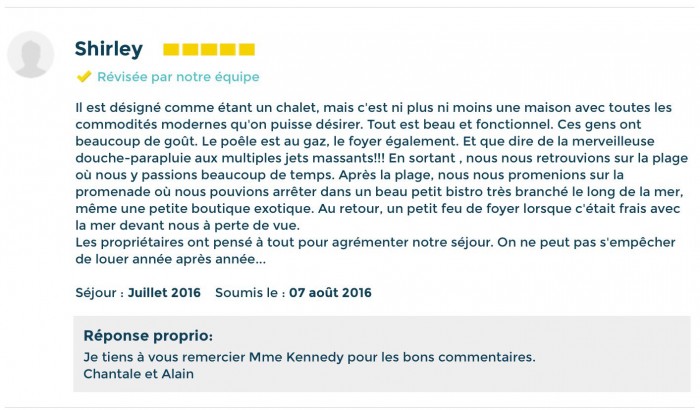Click the 'Séjour :' label
Image resolution: width=700 pixels, height=410 pixels.
[x=100, y=293]
